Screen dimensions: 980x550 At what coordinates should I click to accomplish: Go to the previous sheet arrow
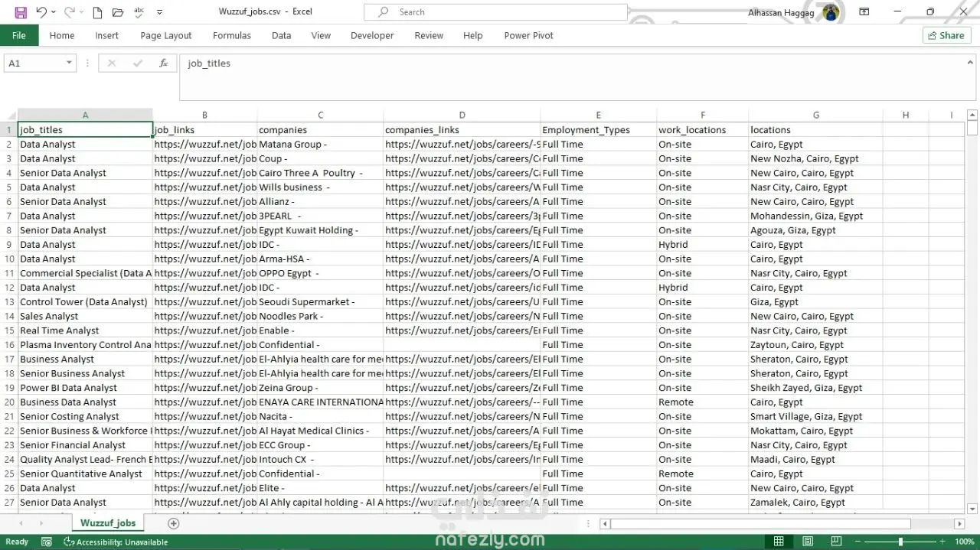click(x=21, y=523)
